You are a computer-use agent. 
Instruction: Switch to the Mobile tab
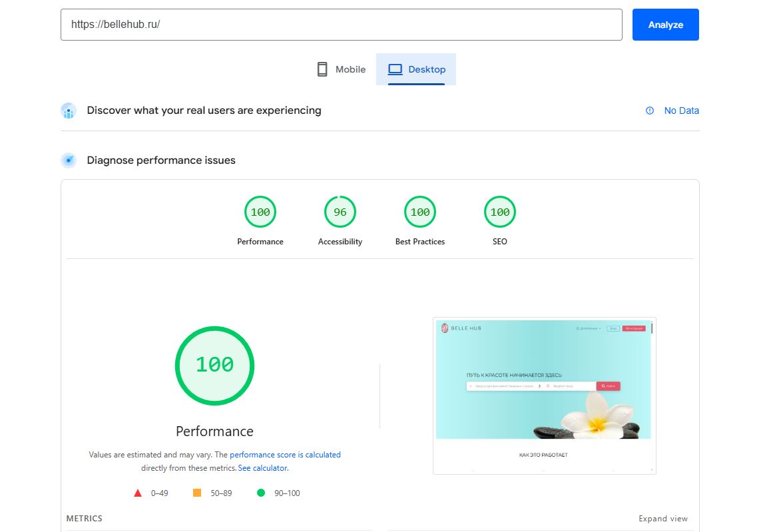pos(342,69)
